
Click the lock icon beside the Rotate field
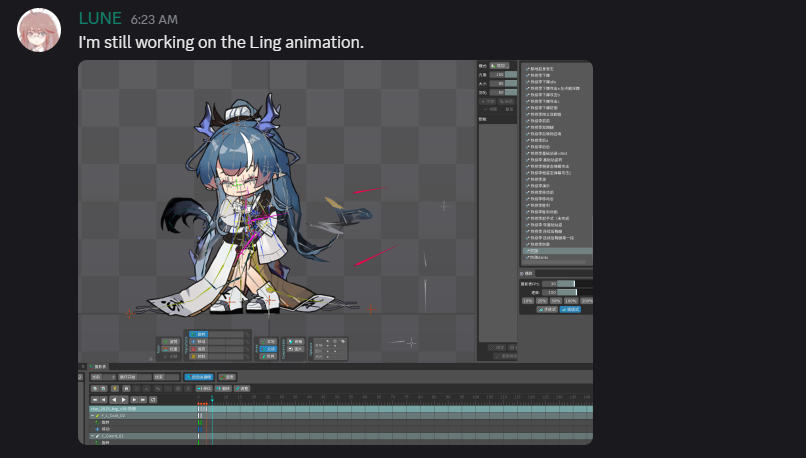pyautogui.click(x=247, y=334)
